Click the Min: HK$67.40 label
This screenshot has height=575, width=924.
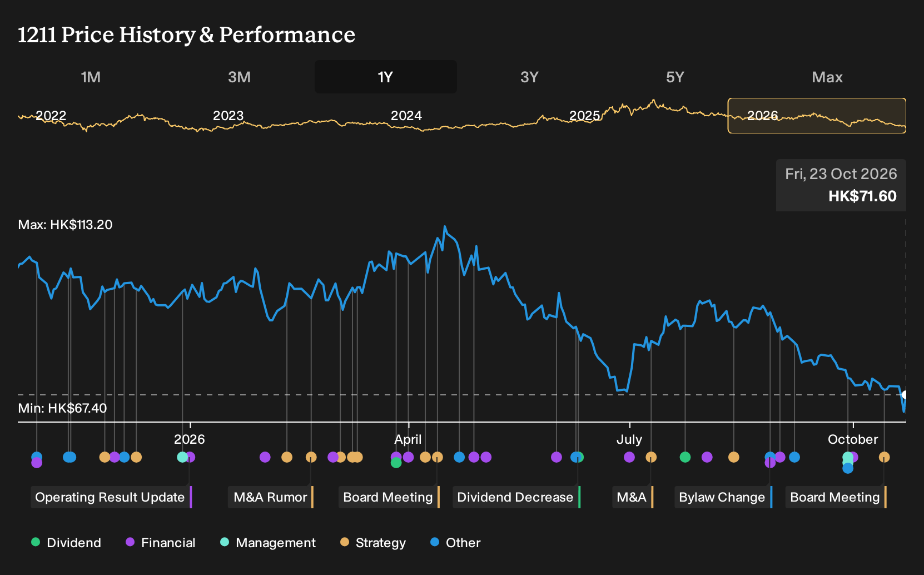click(62, 408)
